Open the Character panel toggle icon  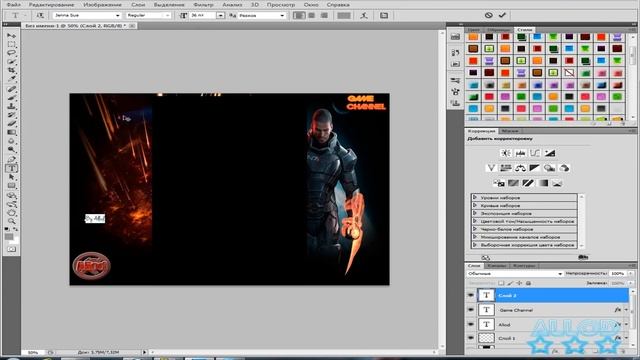tap(384, 15)
